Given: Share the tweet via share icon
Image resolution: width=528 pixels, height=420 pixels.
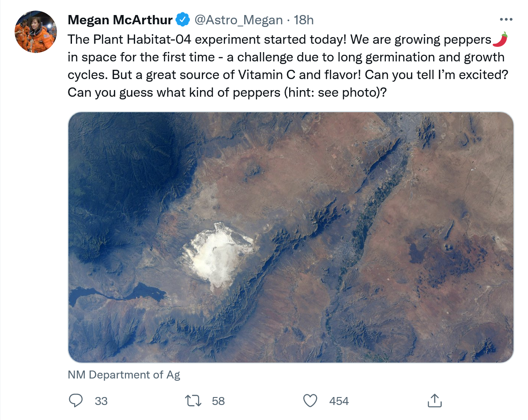Looking at the screenshot, I should click(434, 401).
